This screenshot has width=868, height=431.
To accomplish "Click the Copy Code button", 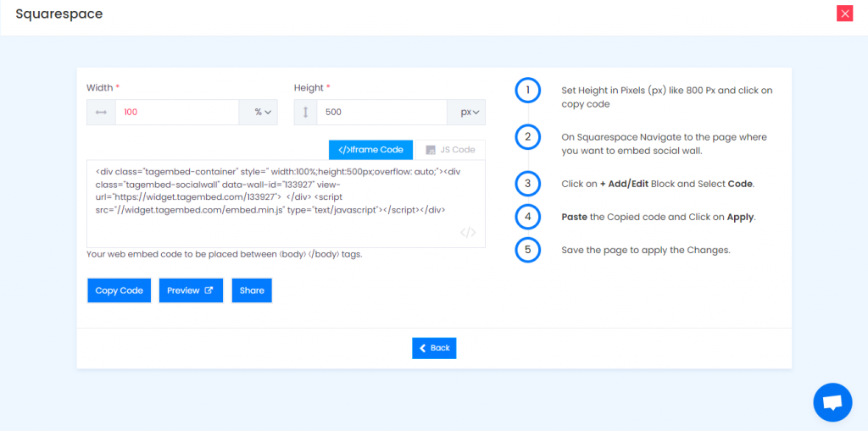I will [x=119, y=290].
